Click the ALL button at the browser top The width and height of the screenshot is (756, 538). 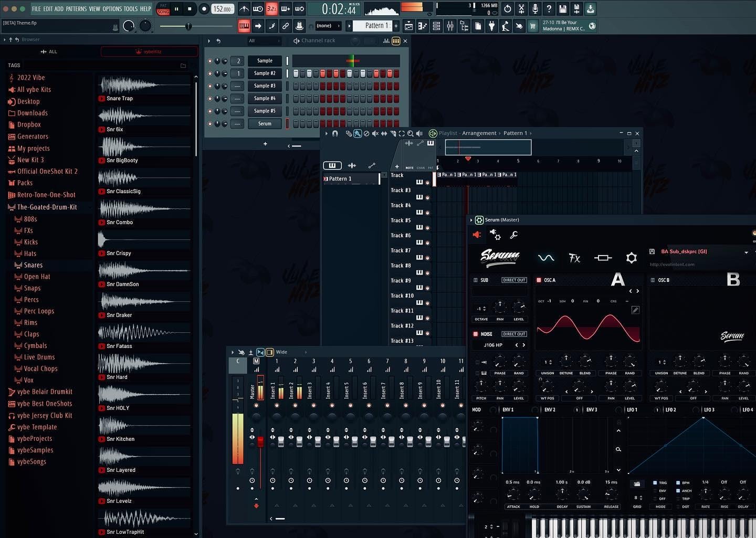click(49, 51)
